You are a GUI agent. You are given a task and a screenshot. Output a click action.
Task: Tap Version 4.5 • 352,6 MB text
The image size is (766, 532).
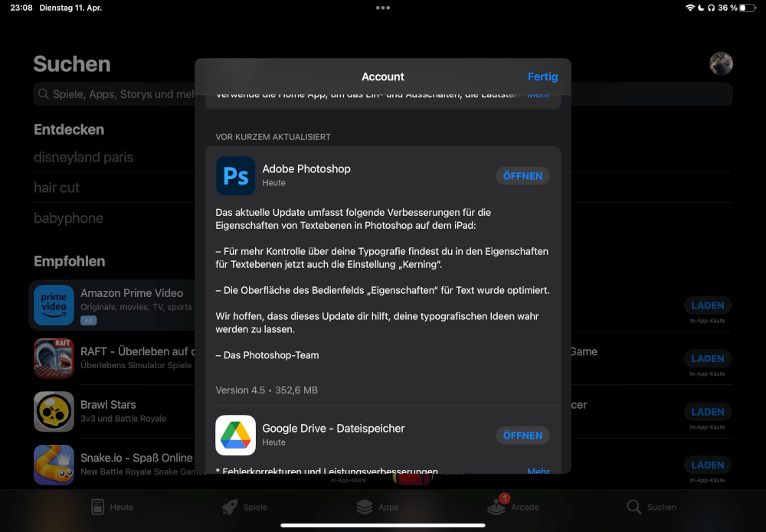coord(267,390)
